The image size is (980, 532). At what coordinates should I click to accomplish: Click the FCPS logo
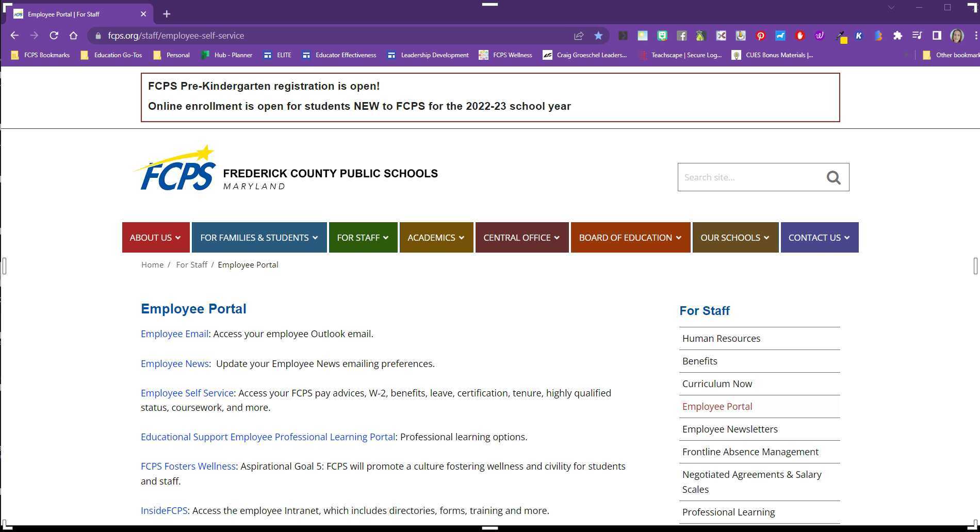click(x=175, y=169)
